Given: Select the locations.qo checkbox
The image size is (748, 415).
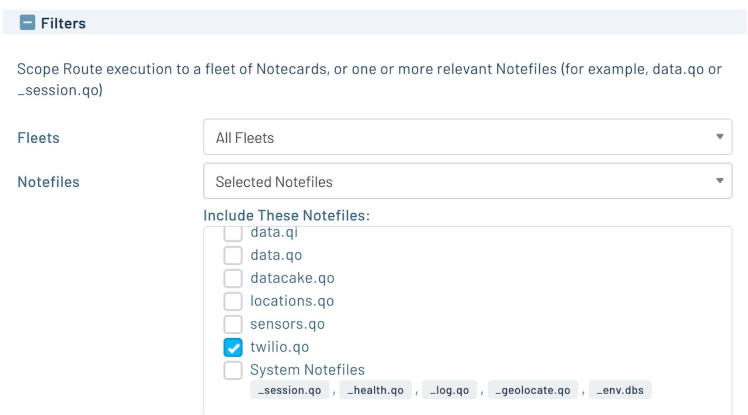Looking at the screenshot, I should pos(232,301).
